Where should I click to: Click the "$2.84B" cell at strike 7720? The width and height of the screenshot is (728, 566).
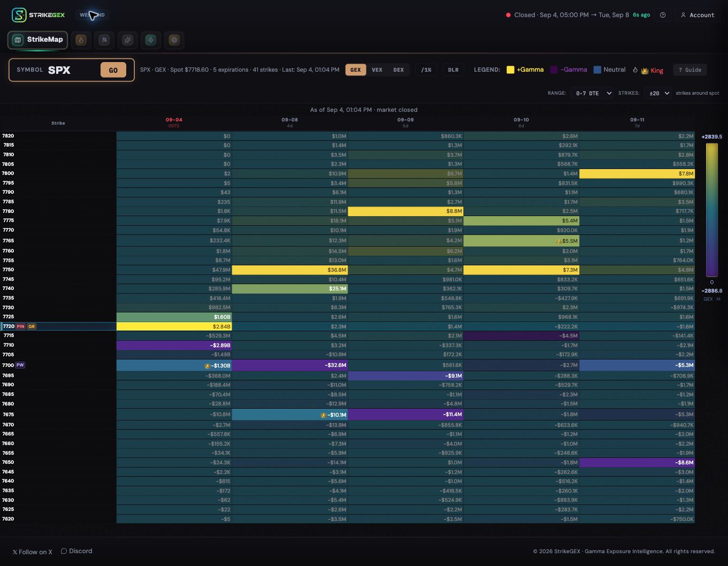pos(174,326)
